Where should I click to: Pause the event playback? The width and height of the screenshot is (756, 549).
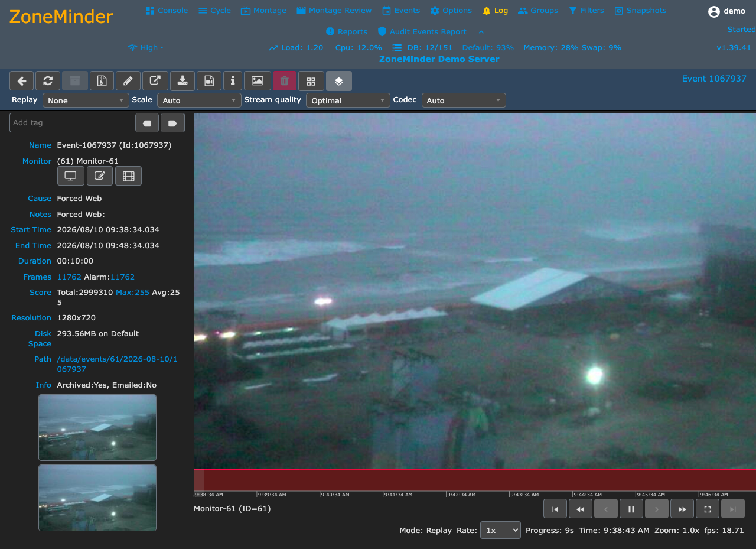tap(631, 509)
